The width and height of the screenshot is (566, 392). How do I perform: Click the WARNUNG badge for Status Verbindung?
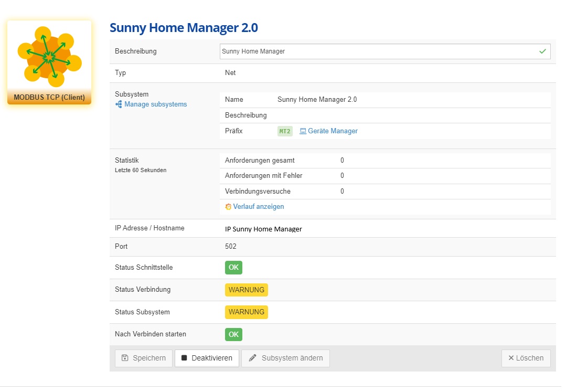coord(247,290)
